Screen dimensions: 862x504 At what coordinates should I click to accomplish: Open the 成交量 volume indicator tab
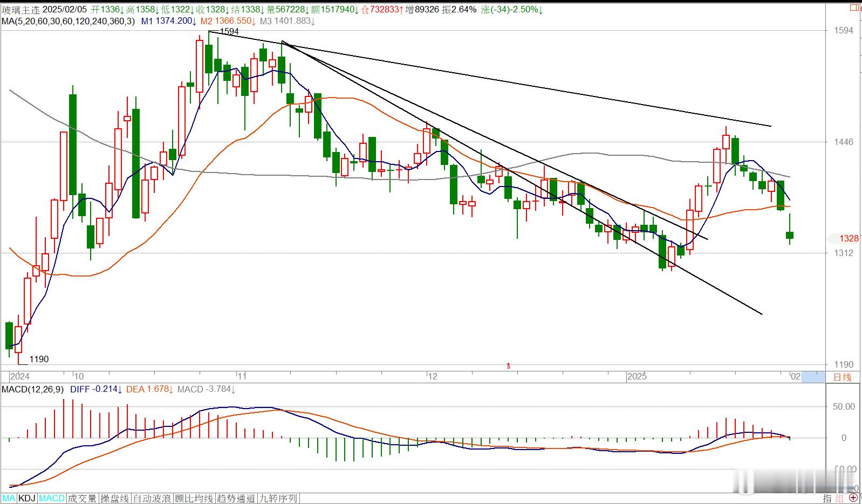coord(82,499)
